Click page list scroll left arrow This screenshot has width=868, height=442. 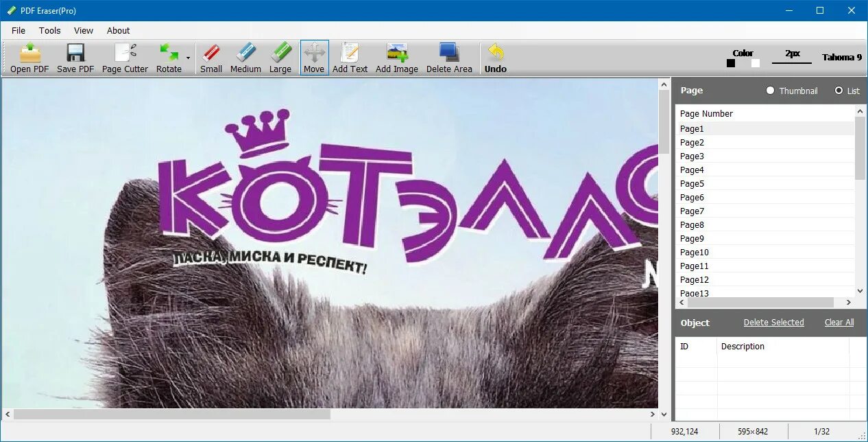coord(682,303)
